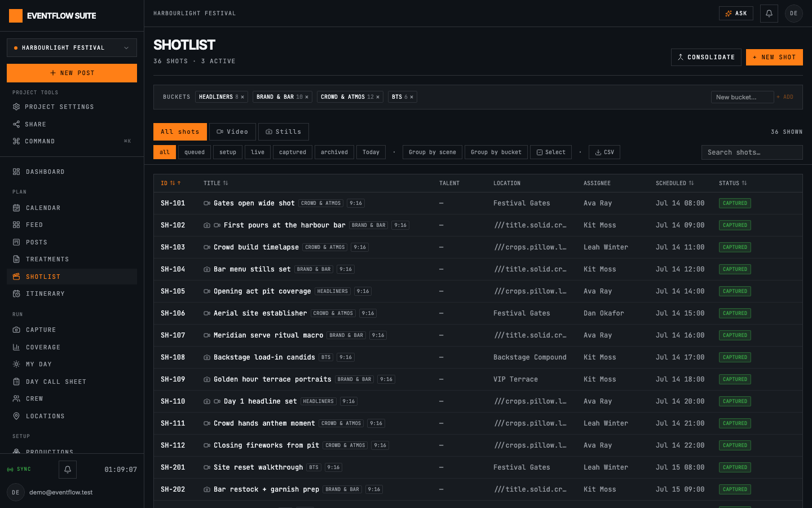Open the Ask assistant button
The width and height of the screenshot is (812, 508).
[x=736, y=14]
